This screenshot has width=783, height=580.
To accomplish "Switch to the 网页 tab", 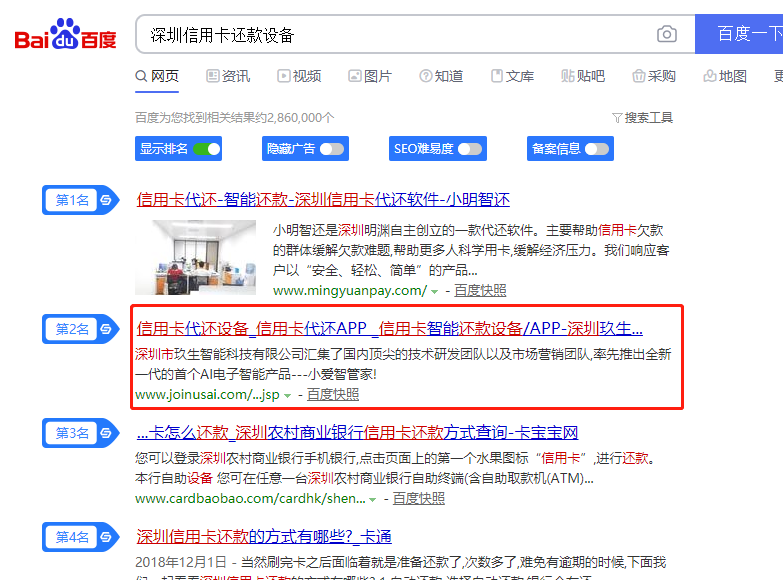I will click(x=157, y=76).
